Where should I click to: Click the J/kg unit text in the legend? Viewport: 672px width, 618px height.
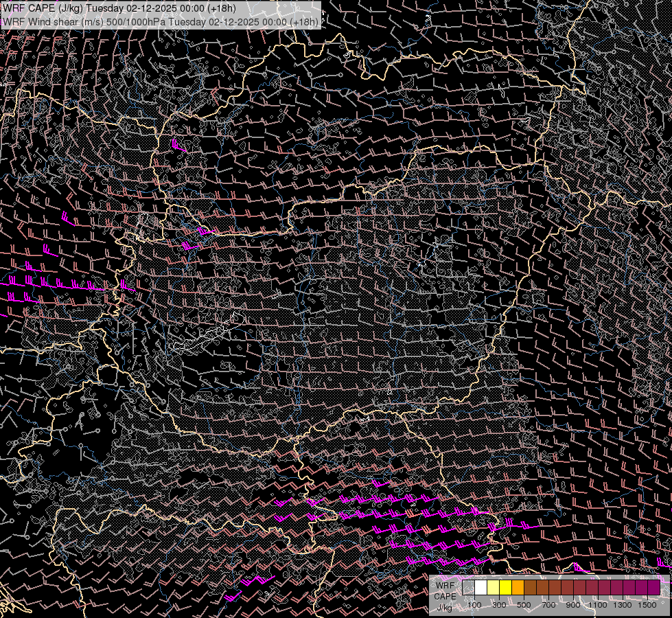tap(445, 607)
